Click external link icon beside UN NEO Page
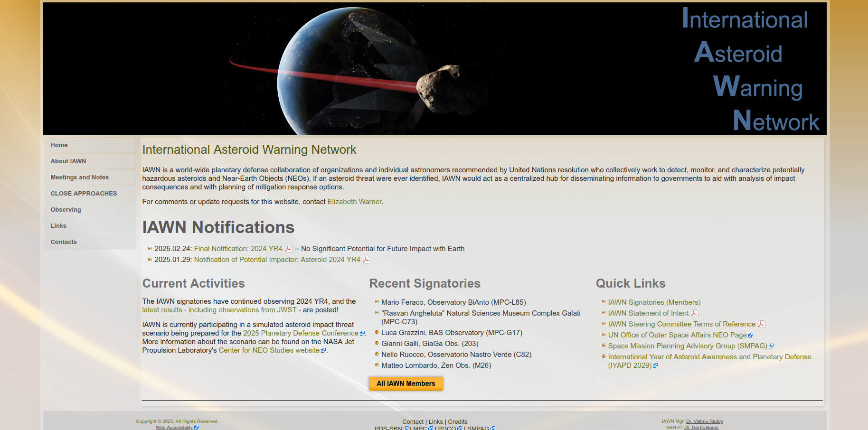868x430 pixels. [751, 336]
